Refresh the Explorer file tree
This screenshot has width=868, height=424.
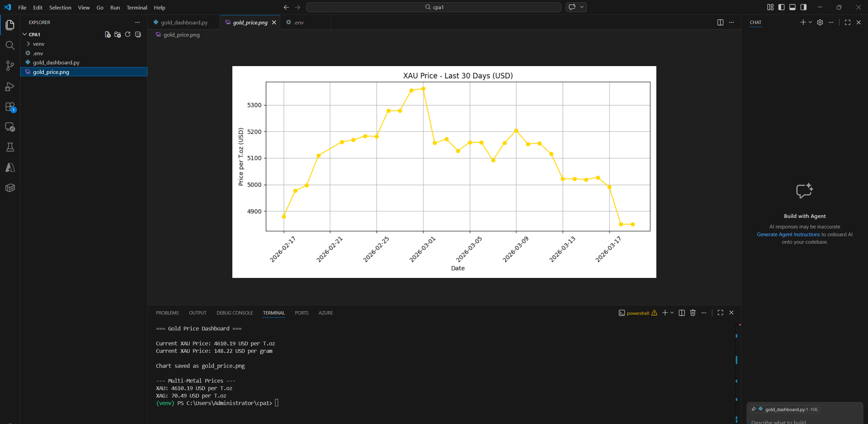[x=128, y=35]
